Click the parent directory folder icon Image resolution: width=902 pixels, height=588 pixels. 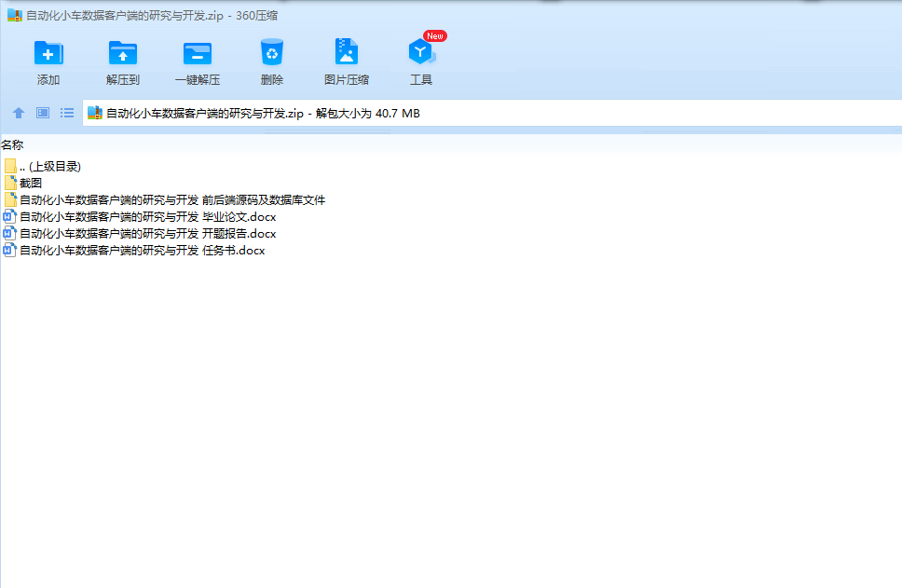pyautogui.click(x=10, y=166)
